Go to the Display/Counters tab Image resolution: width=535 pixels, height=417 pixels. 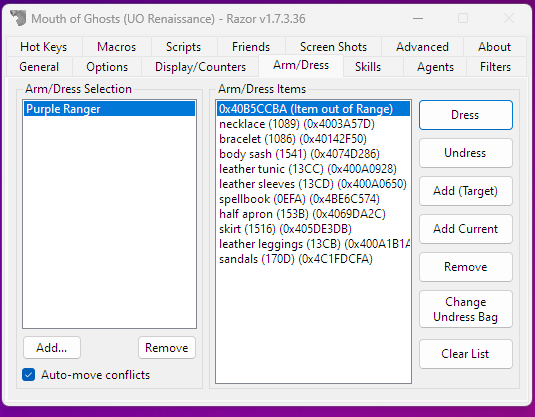(x=200, y=67)
